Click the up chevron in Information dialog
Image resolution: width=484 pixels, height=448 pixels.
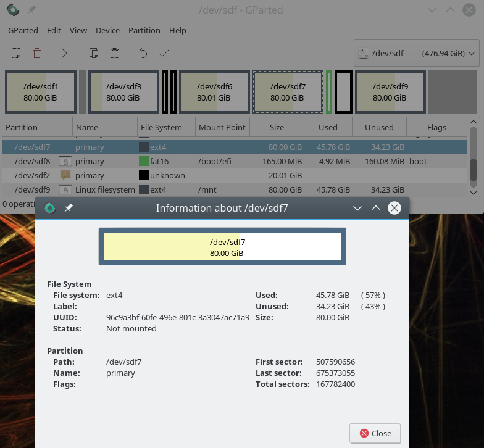[x=375, y=208]
